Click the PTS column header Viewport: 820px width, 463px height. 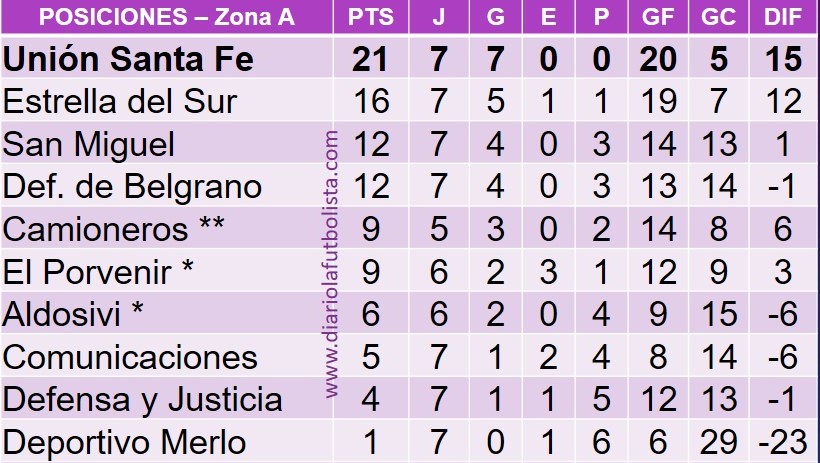(x=371, y=17)
